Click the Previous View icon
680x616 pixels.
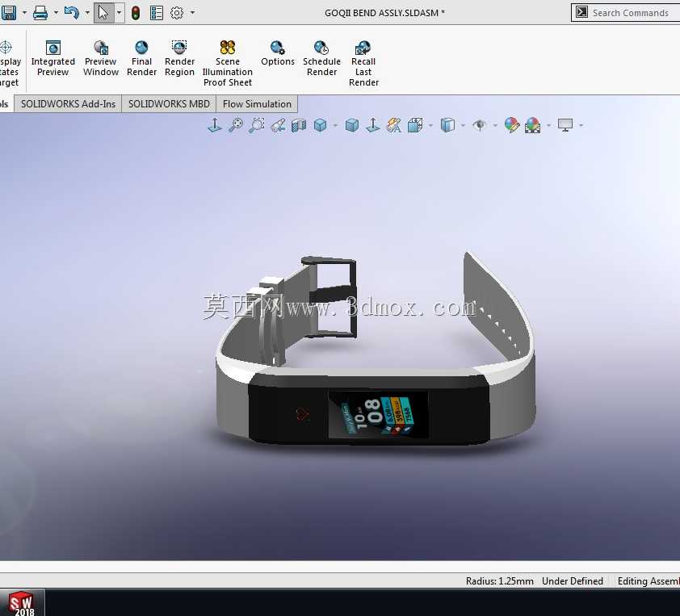[278, 125]
